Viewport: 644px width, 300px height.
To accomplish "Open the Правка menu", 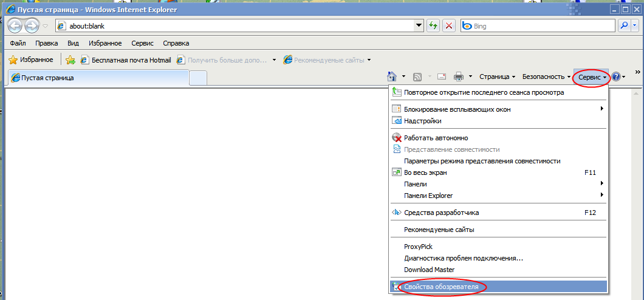I will coord(46,43).
